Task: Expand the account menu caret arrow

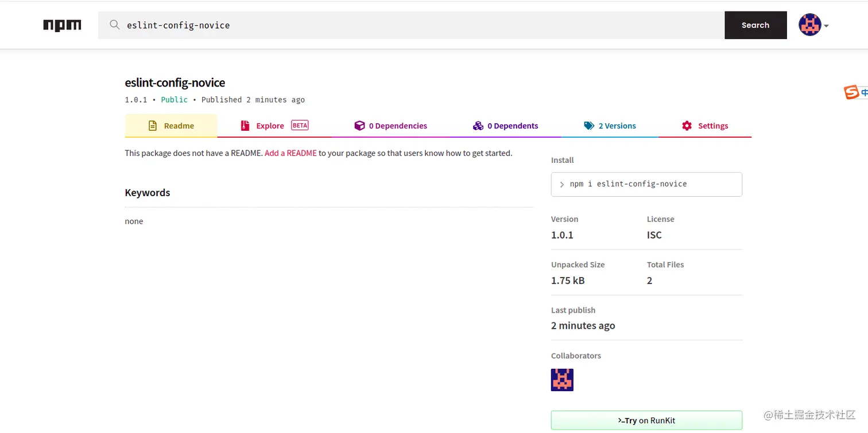Action: click(826, 26)
